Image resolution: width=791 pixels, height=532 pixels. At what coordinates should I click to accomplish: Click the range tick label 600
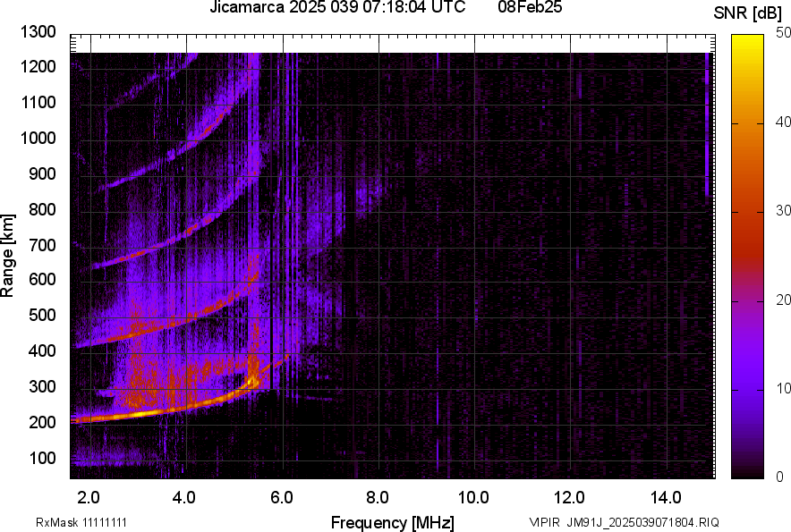pos(42,279)
